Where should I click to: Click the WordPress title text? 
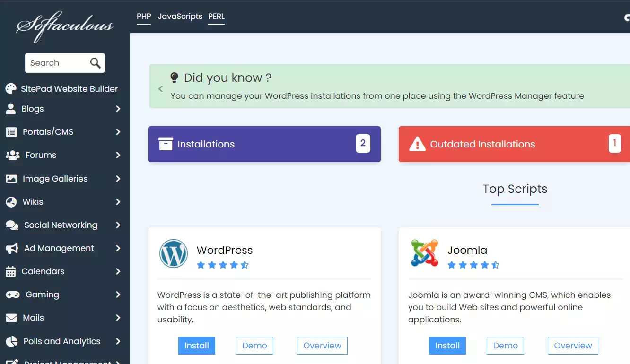pyautogui.click(x=225, y=250)
